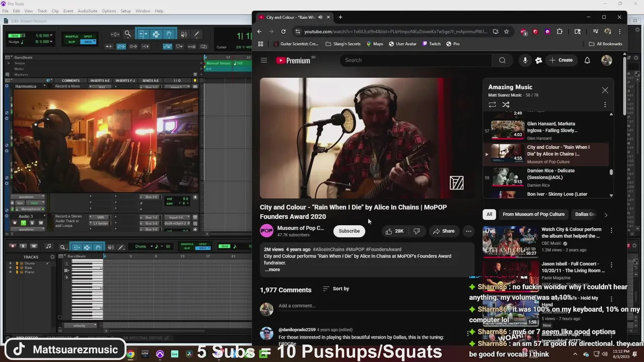Select the Trim tool in Pro Tools

pos(143,34)
